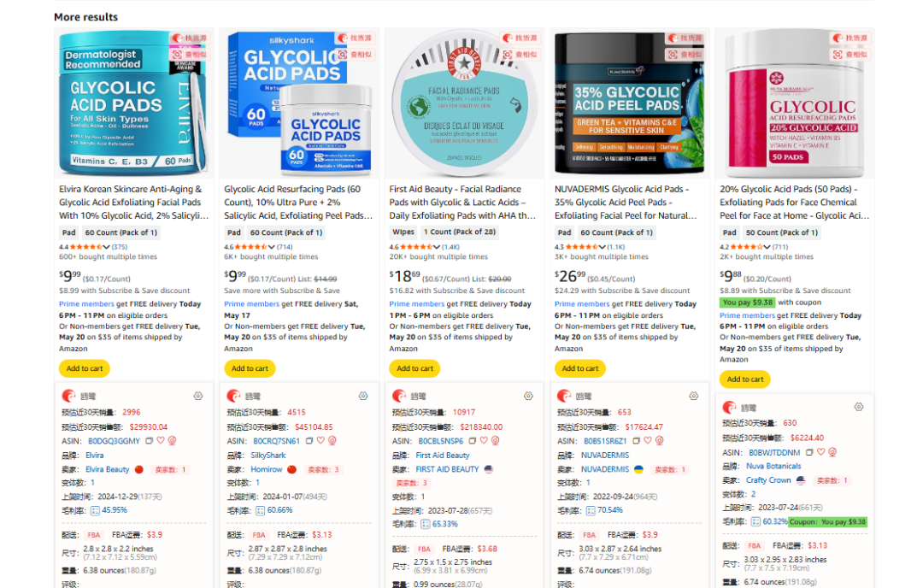923x588 pixels.
Task: Add NUVADERMIS Glycolic Acid Pads to cart
Action: pyautogui.click(x=579, y=368)
